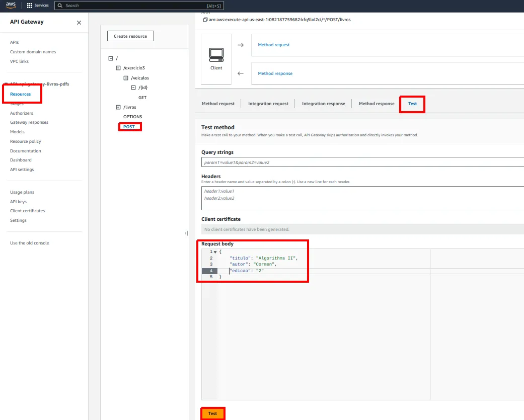Close the API Gateway side navigation
This screenshot has height=420, width=524.
click(79, 23)
